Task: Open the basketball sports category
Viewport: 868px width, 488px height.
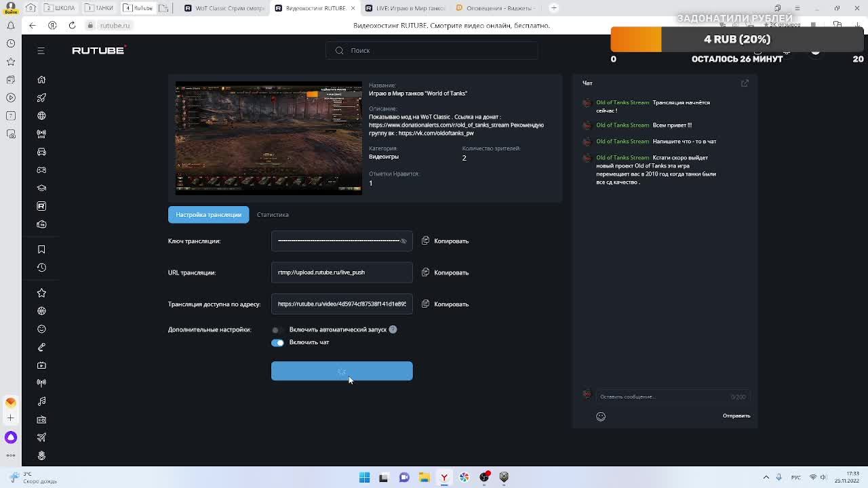Action: (41, 311)
